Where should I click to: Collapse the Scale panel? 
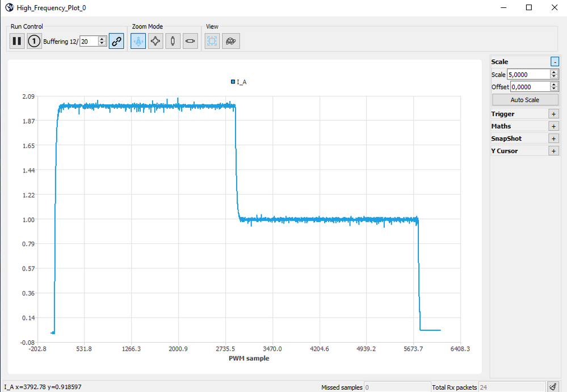555,62
